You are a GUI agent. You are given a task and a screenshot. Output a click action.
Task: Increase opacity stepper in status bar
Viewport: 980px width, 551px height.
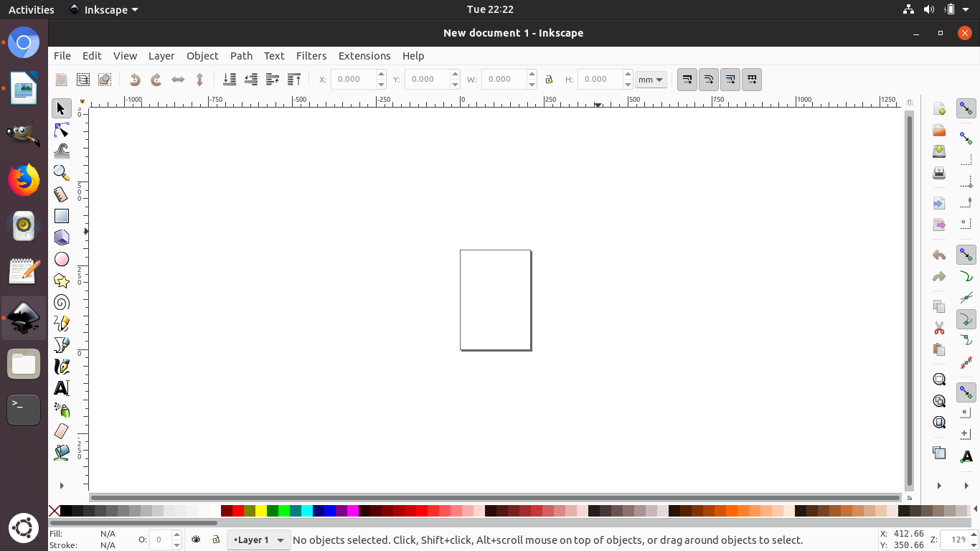click(176, 534)
